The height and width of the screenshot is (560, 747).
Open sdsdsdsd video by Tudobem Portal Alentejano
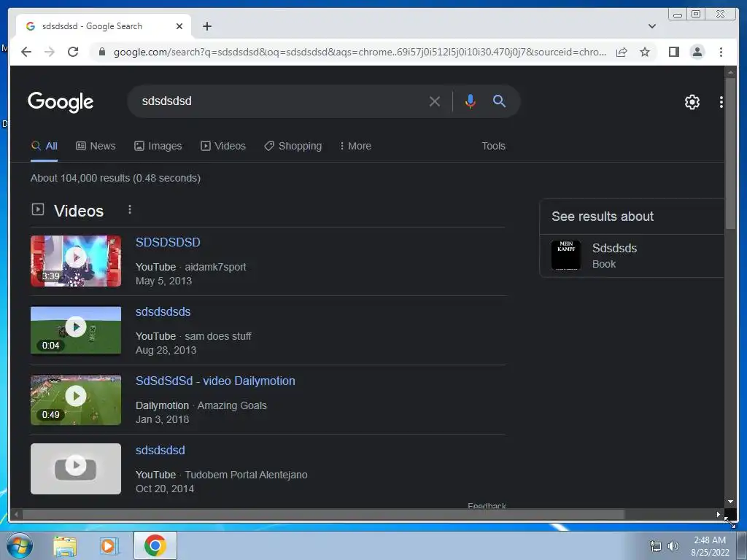click(160, 451)
